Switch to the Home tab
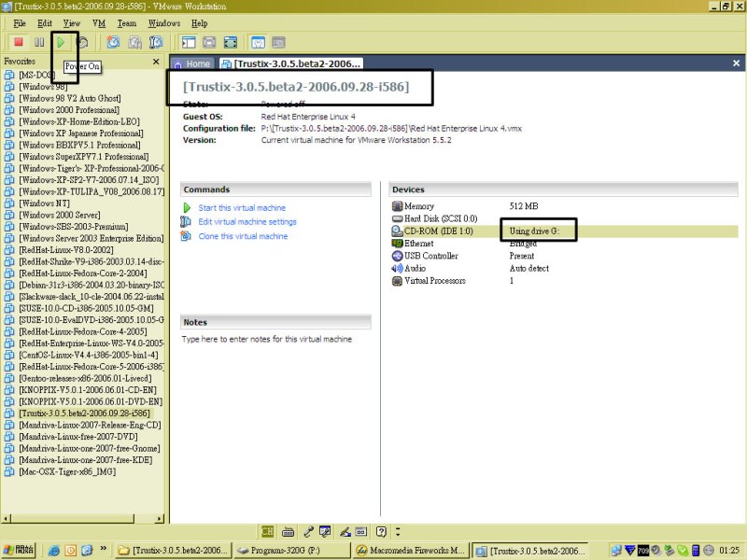Viewport: 747px width, 560px height. (192, 63)
